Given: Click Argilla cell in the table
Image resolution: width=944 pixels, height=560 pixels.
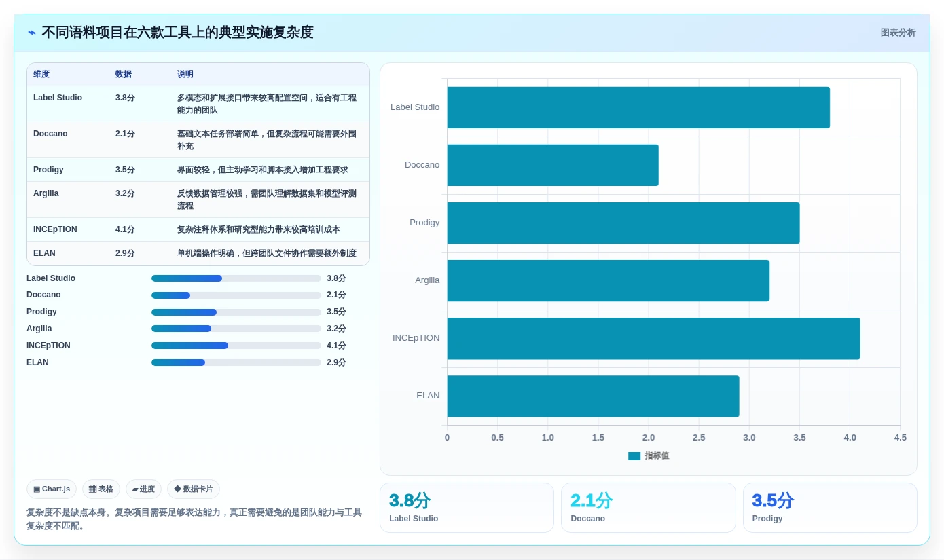Looking at the screenshot, I should (x=46, y=193).
